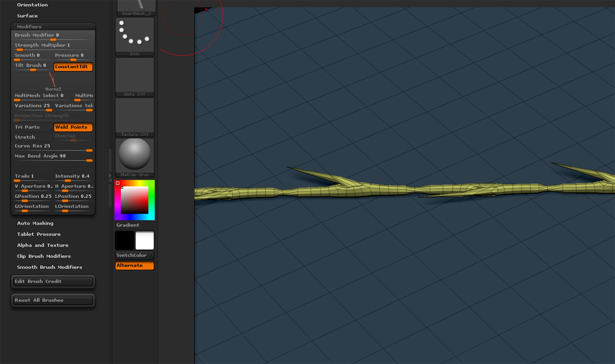Adjust the Tilt Brush slider
This screenshot has height=364, width=615.
33,66
